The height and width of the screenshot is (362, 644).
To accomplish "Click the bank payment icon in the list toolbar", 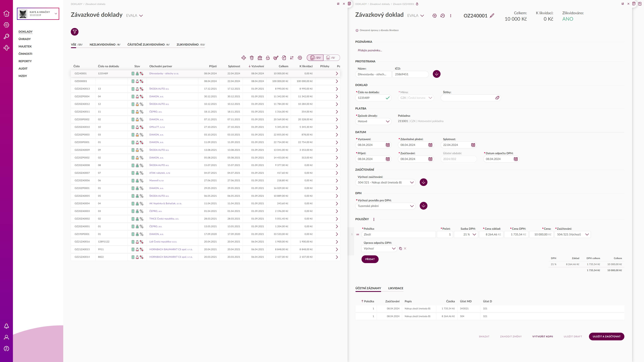I will coord(260,58).
